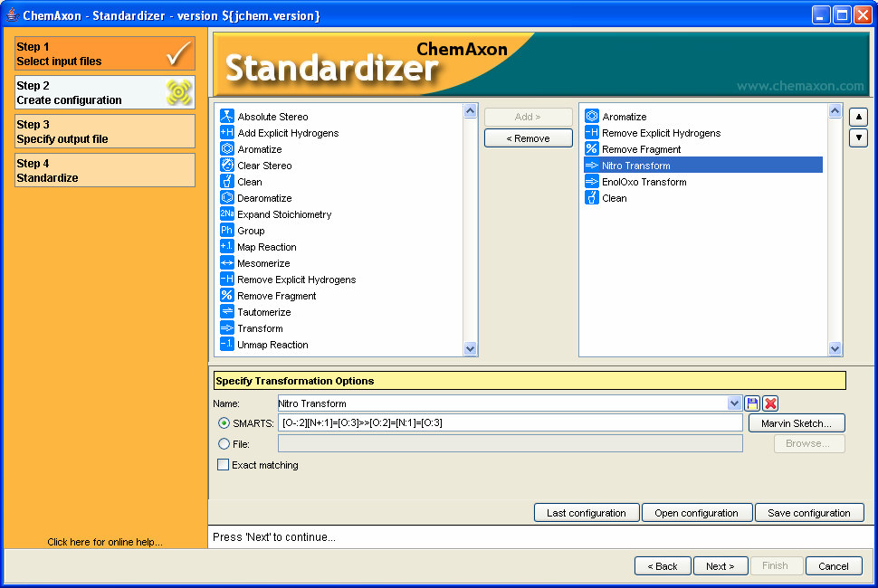Select 'Expand Stoichiometry' in the available list
Viewport: 878px width, 588px height.
(x=284, y=214)
